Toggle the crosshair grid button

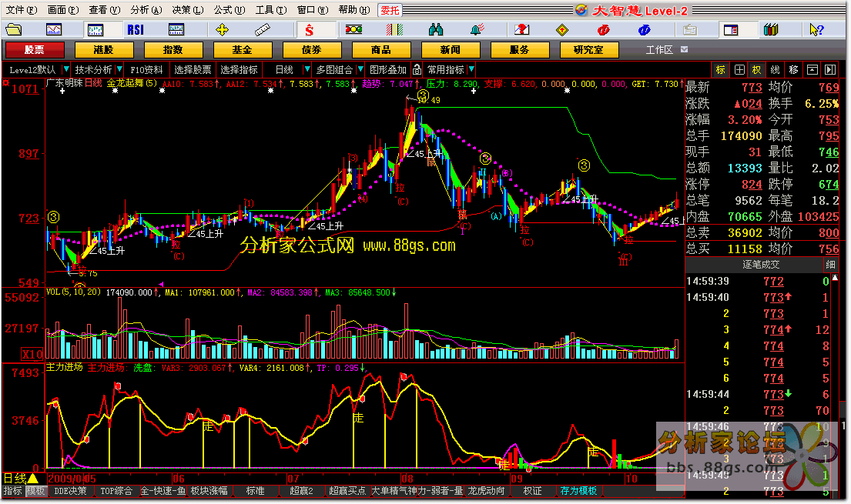click(x=739, y=69)
